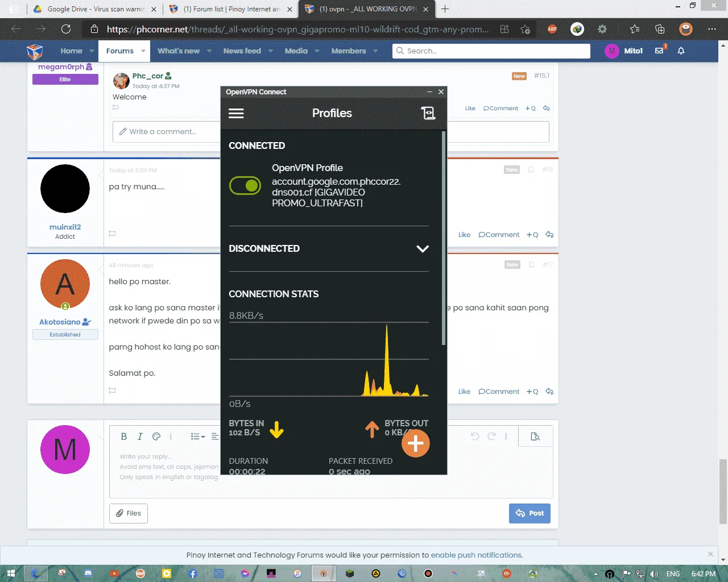Click the browser refresh icon
The image size is (728, 582).
point(66,29)
